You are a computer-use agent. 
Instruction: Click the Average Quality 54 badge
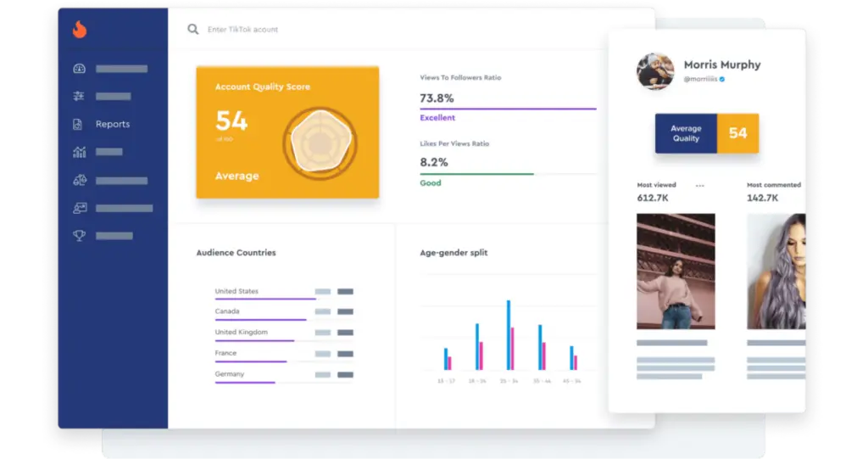click(x=706, y=133)
